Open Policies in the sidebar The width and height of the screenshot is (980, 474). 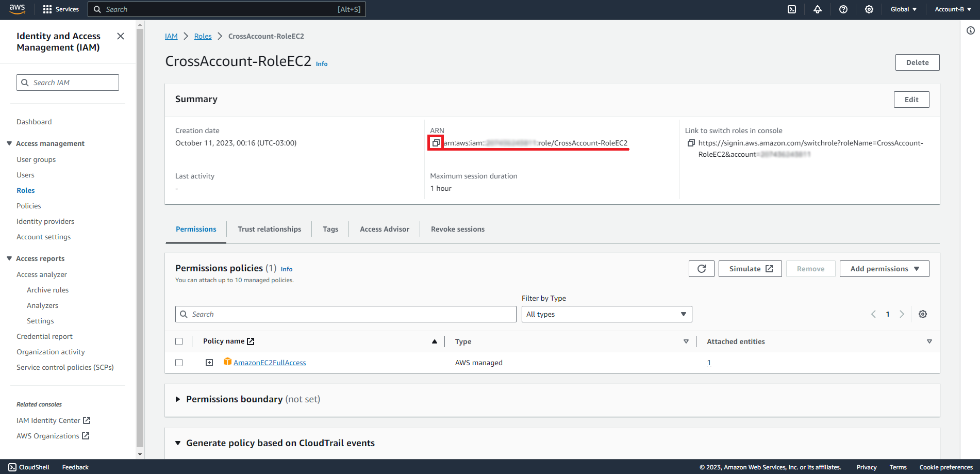pyautogui.click(x=29, y=206)
